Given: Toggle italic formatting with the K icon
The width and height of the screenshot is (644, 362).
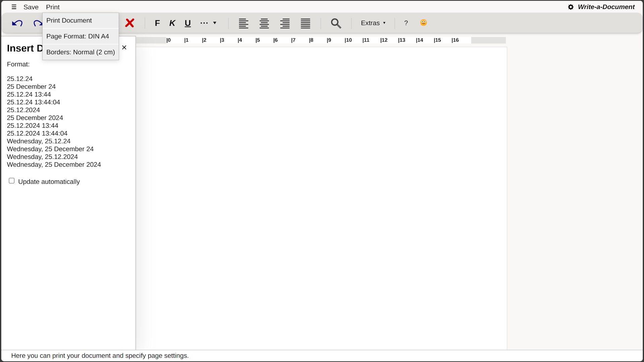Looking at the screenshot, I should [172, 23].
